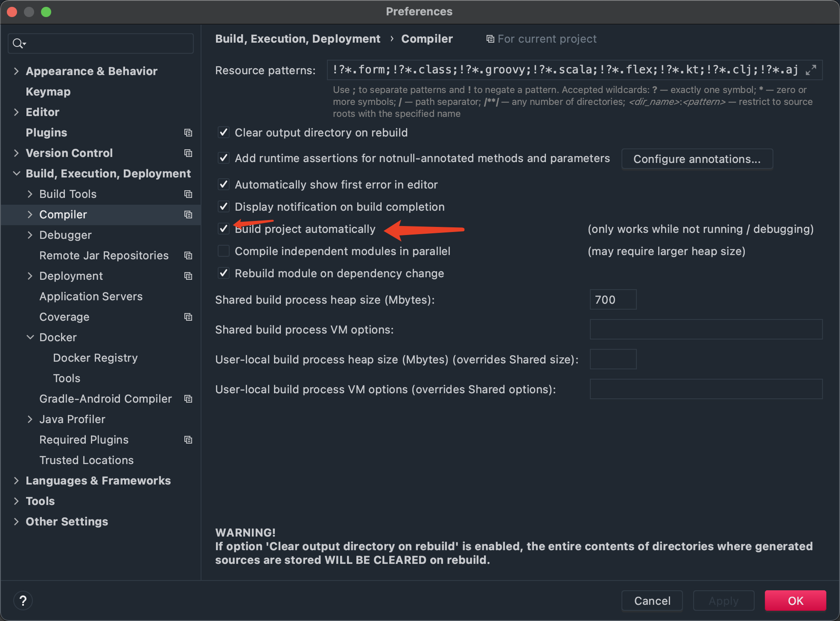Collapse the Docker tree node
840x621 pixels.
tap(30, 337)
